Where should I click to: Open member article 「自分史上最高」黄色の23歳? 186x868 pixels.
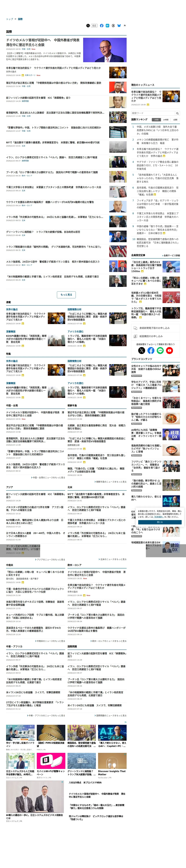(x=146, y=266)
